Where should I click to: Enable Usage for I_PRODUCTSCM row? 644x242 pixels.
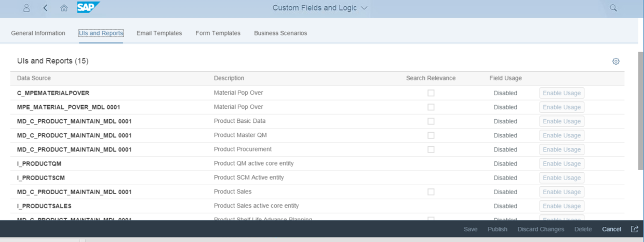[561, 178]
